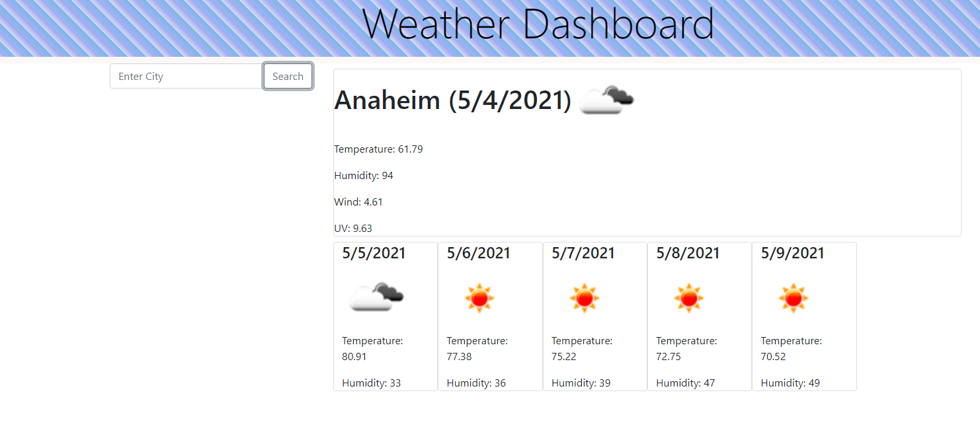Viewport: 980px width, 446px height.
Task: Select the 5/9/2021 date heading
Action: [792, 253]
